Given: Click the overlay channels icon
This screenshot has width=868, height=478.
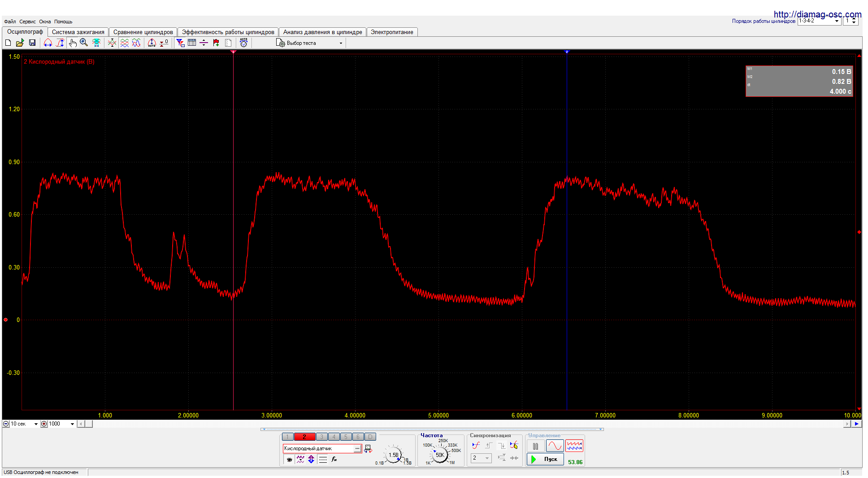Looking at the screenshot, I should click(x=112, y=43).
